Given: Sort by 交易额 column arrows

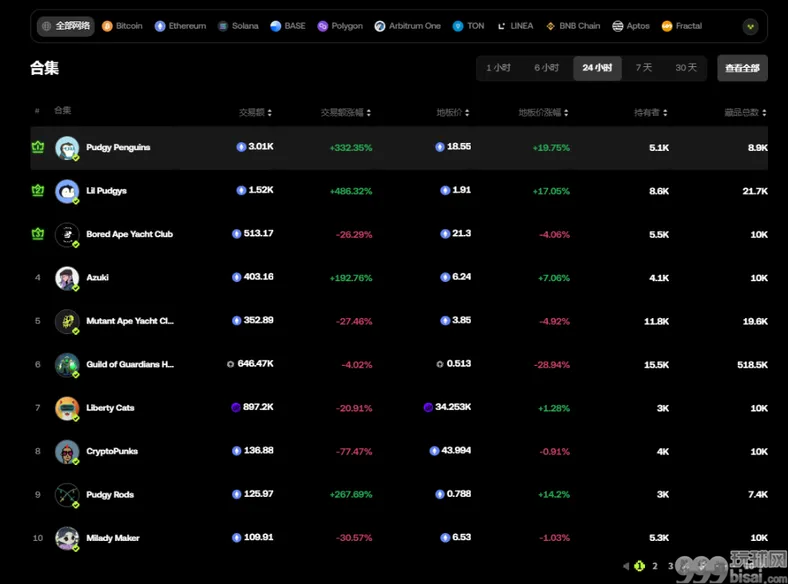Looking at the screenshot, I should click(269, 113).
